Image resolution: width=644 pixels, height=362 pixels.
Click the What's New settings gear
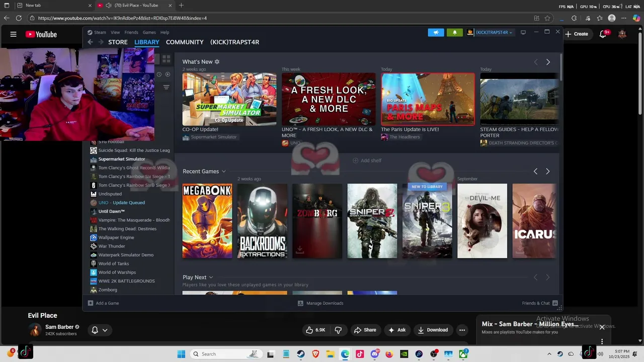pyautogui.click(x=217, y=62)
